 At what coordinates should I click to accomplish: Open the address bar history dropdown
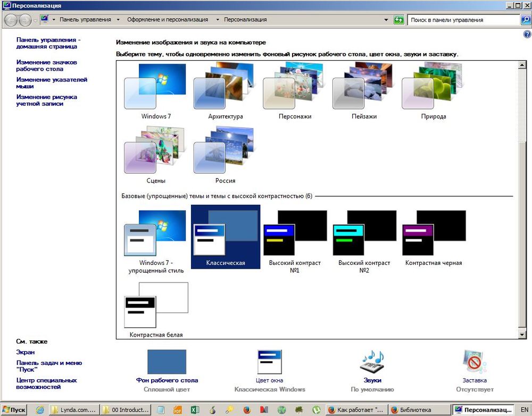(x=386, y=20)
